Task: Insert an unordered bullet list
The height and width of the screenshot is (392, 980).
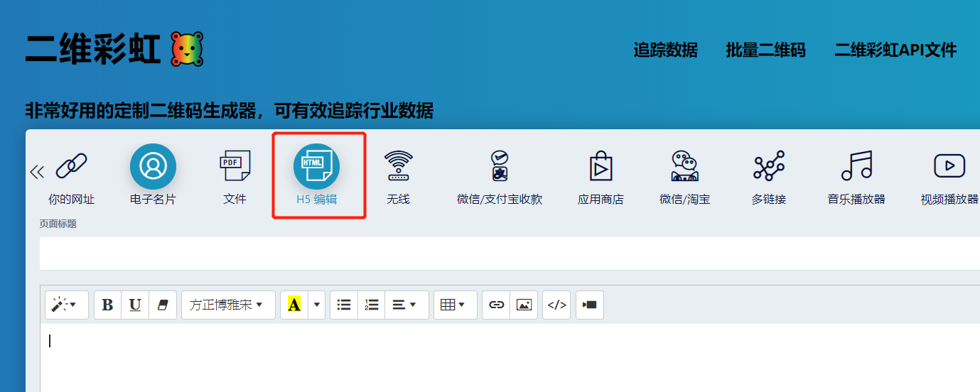Action: [x=344, y=305]
